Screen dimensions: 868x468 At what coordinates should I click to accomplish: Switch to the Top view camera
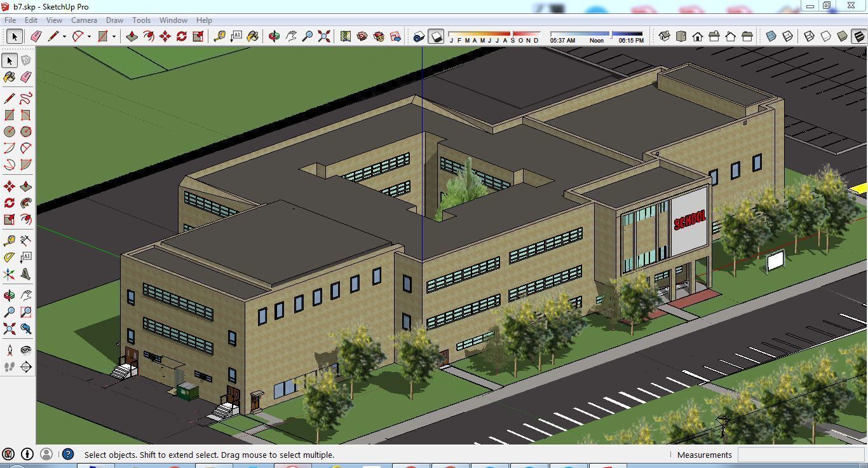(x=681, y=36)
